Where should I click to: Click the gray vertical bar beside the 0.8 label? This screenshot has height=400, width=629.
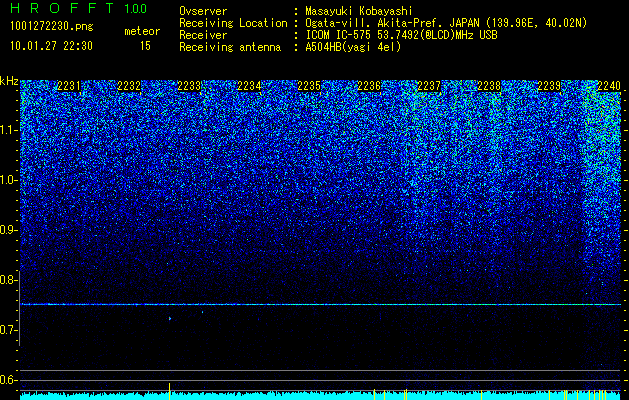click(x=19, y=308)
